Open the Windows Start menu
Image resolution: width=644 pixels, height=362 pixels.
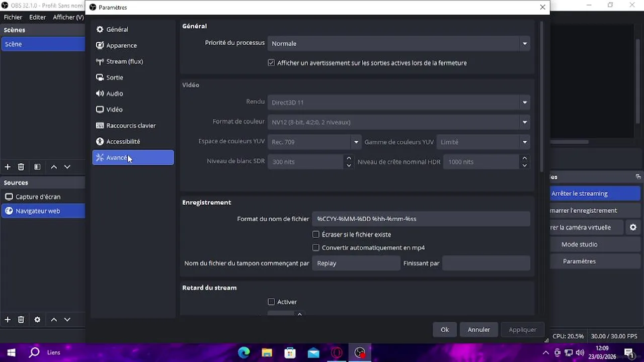[x=11, y=352]
